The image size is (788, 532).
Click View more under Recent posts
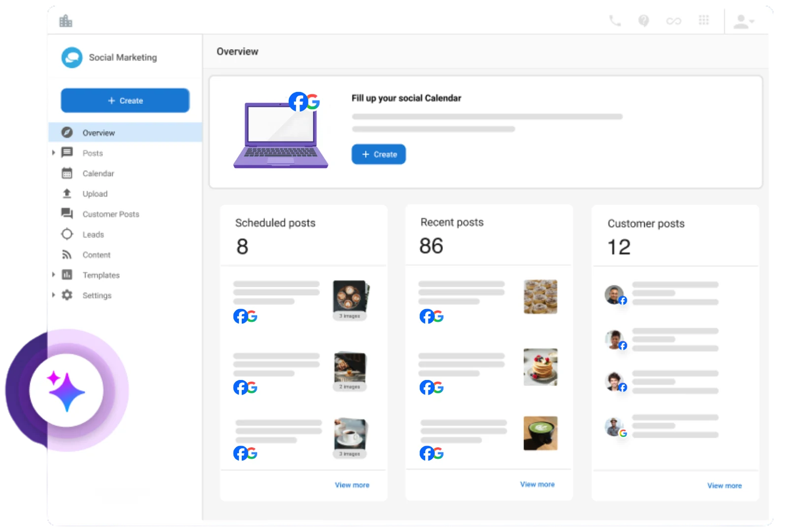(x=537, y=484)
